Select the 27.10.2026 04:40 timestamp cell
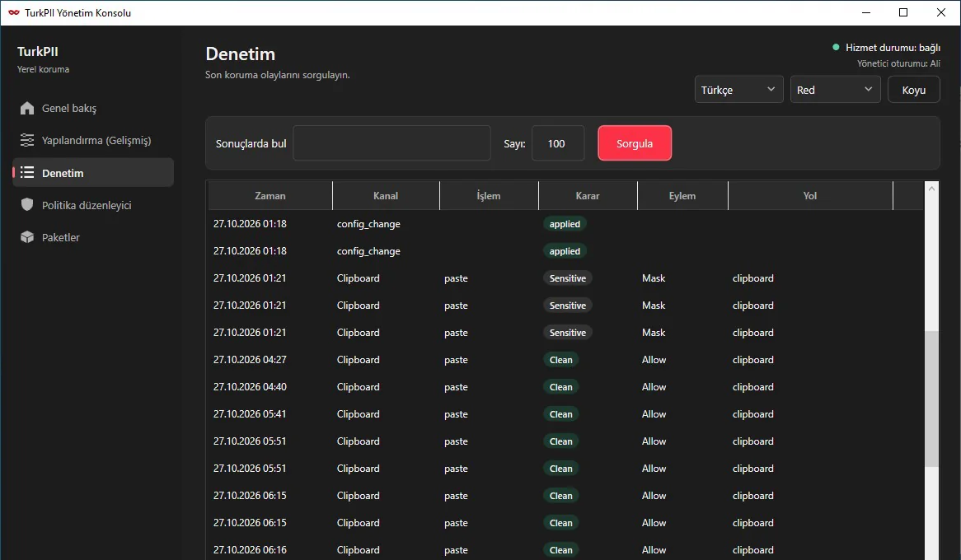961x560 pixels. click(250, 386)
